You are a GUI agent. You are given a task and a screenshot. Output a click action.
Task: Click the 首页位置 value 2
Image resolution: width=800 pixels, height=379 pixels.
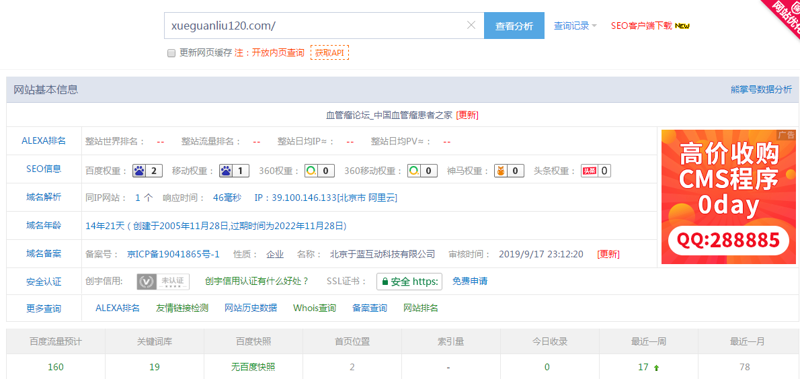[x=352, y=367]
